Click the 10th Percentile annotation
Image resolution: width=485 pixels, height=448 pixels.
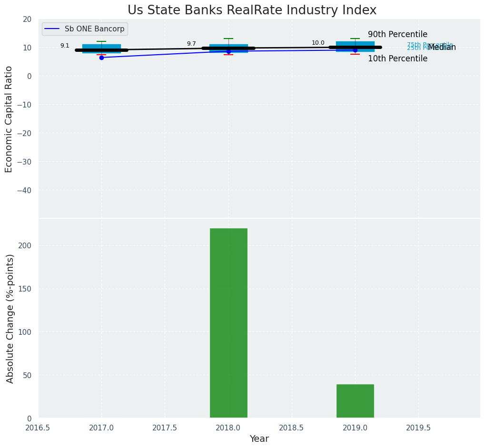397,58
